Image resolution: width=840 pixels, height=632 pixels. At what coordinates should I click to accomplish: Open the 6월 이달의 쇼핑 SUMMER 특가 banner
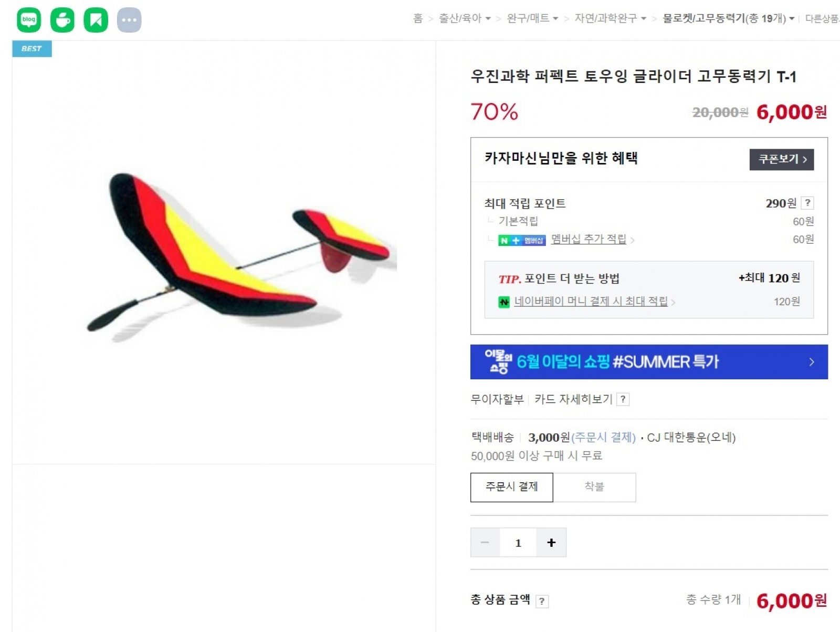[649, 362]
